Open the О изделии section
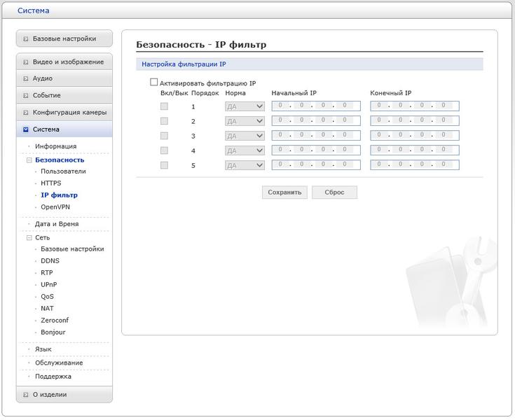 64,395
